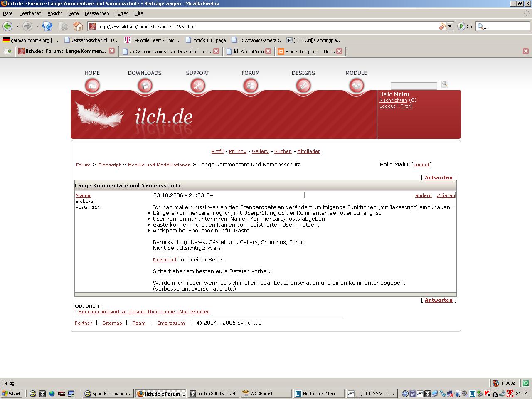Focus the site search input field

tap(414, 86)
